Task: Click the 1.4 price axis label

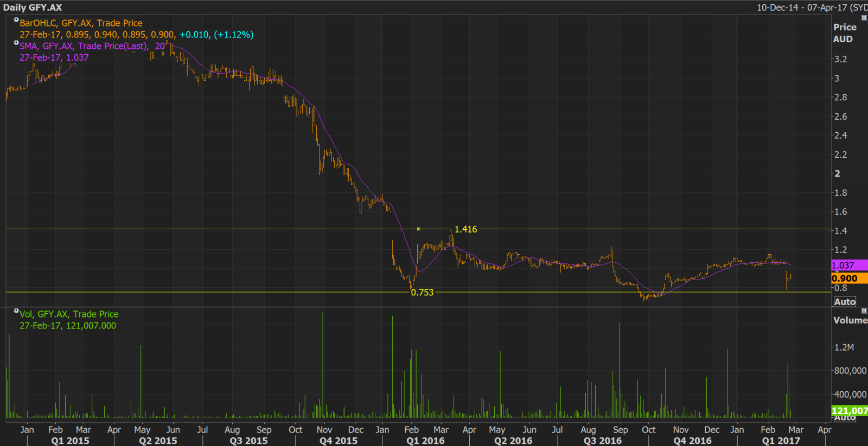Action: coord(840,231)
